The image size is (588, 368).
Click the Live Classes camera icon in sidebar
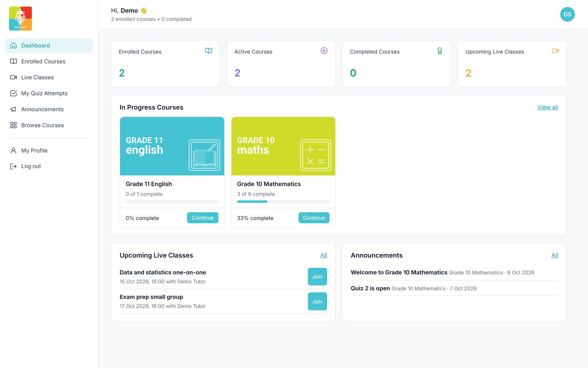point(14,77)
